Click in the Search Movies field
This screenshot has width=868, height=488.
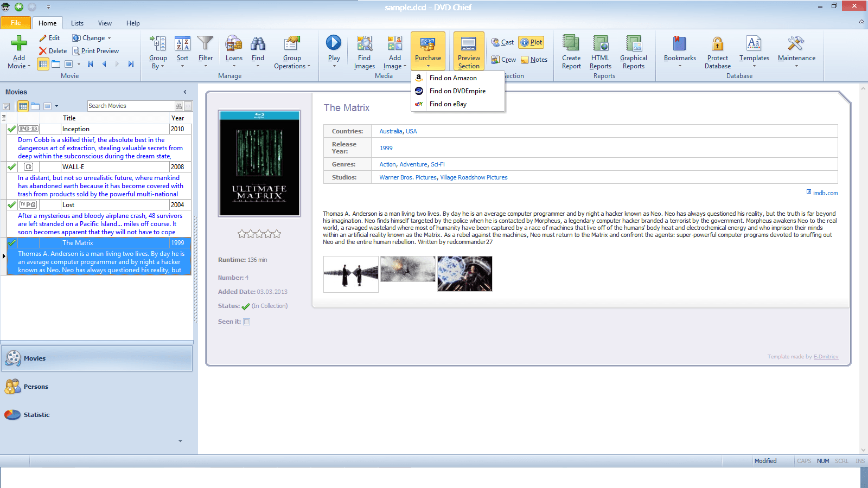(x=130, y=106)
